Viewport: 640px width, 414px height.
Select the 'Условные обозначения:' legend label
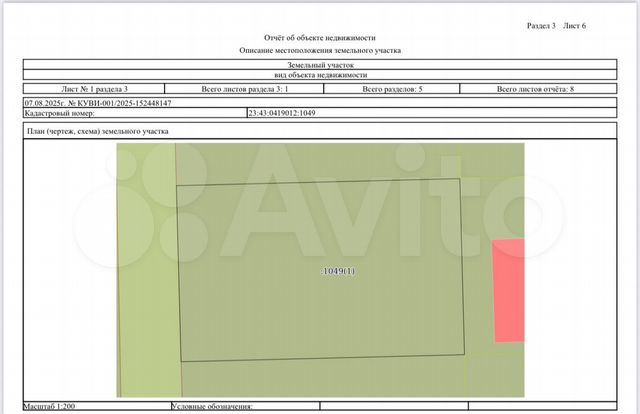pos(212,407)
